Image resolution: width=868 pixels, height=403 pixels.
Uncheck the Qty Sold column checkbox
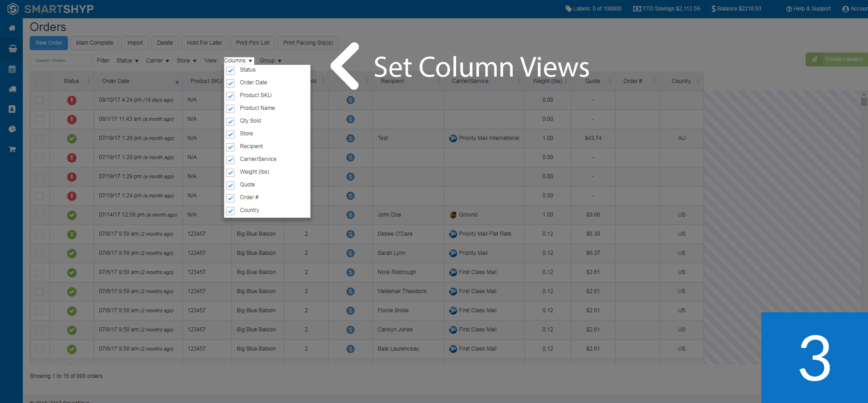pos(230,122)
